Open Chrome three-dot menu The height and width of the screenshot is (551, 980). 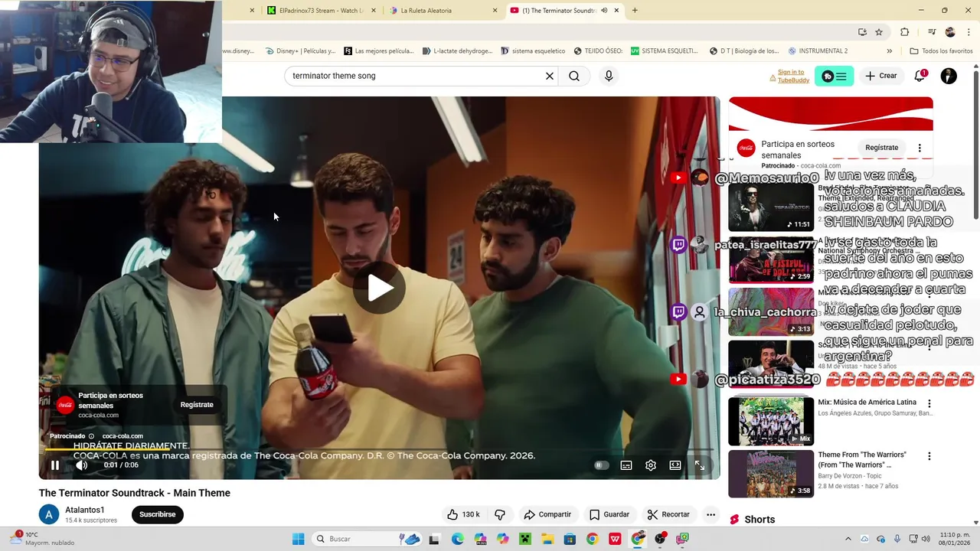pos(968,32)
